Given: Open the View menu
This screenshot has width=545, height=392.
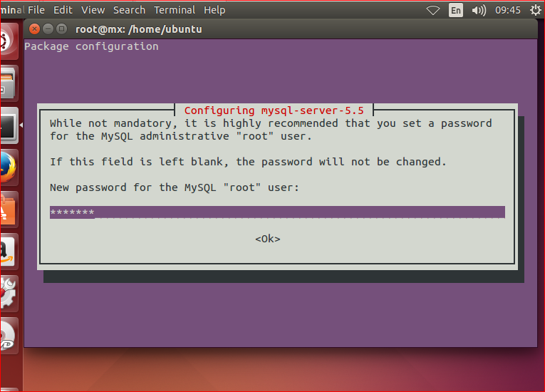Looking at the screenshot, I should [93, 10].
